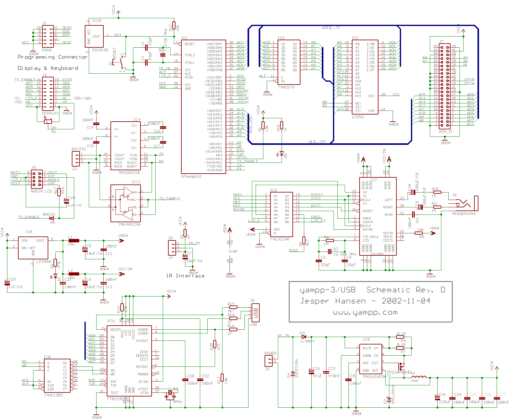Click the POWER connector label
This screenshot has width=514, height=420.
[270, 353]
